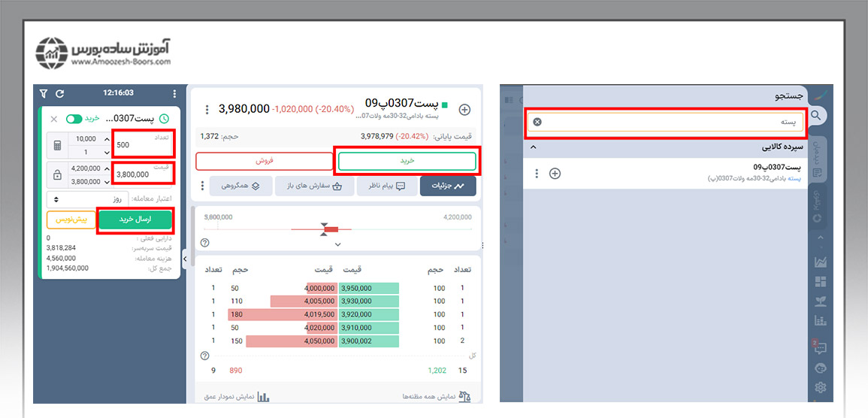
Task: Click the magnifier search icon in right sidebar
Action: (x=819, y=116)
